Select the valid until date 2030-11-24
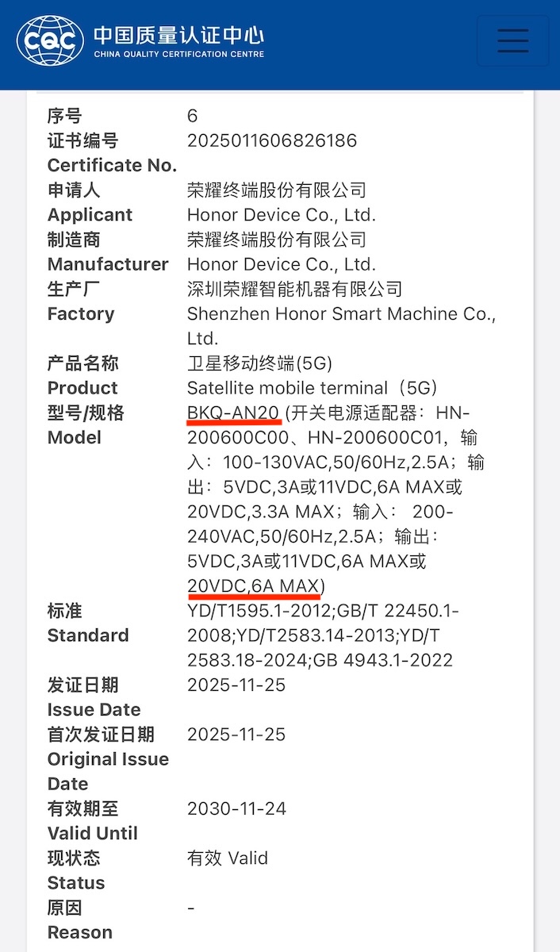Viewport: 560px width, 952px height. coord(236,808)
